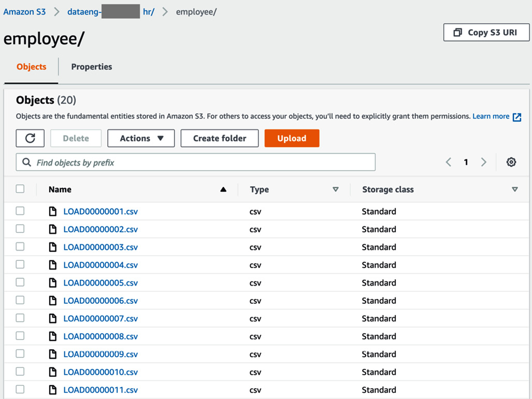The image size is (532, 399).
Task: Open the view preferences gear
Action: pyautogui.click(x=511, y=162)
